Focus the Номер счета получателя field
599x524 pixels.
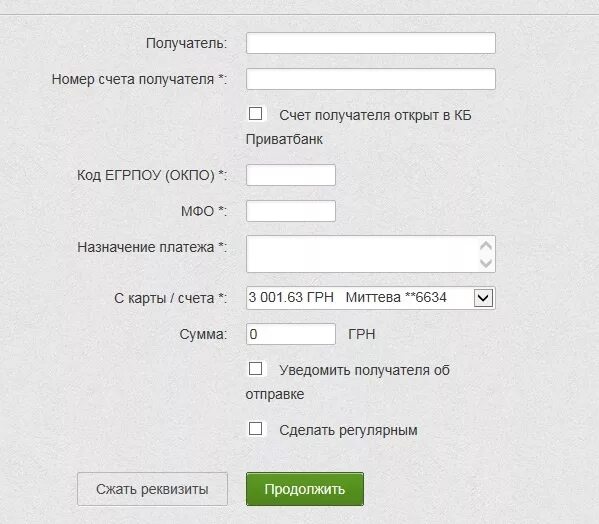371,79
